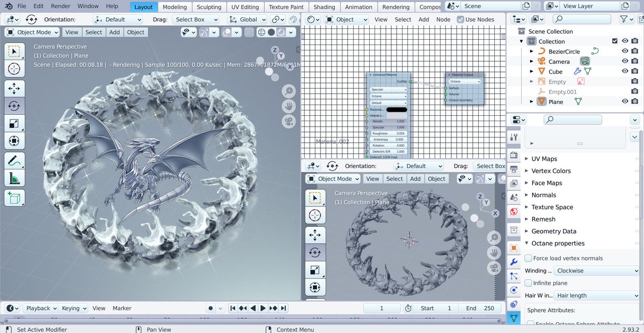Click the Transmission black color swatch
Viewport: 644px width, 333px height.
click(x=397, y=109)
